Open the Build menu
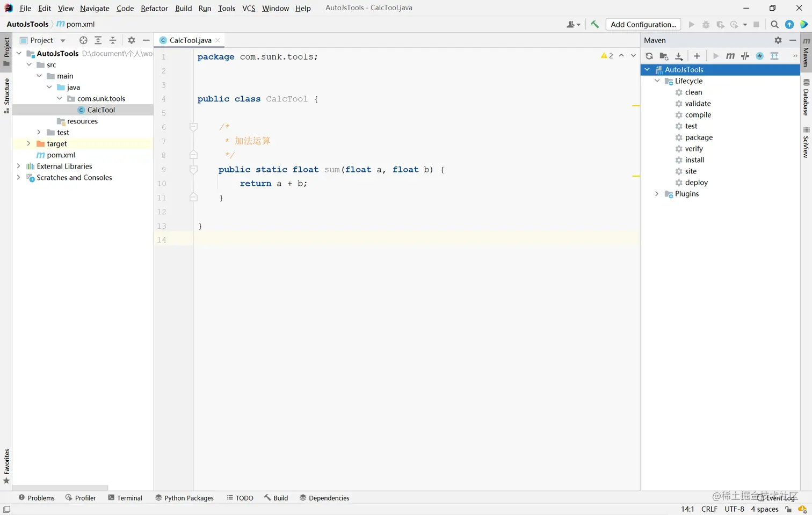Image resolution: width=812 pixels, height=515 pixels. point(183,8)
